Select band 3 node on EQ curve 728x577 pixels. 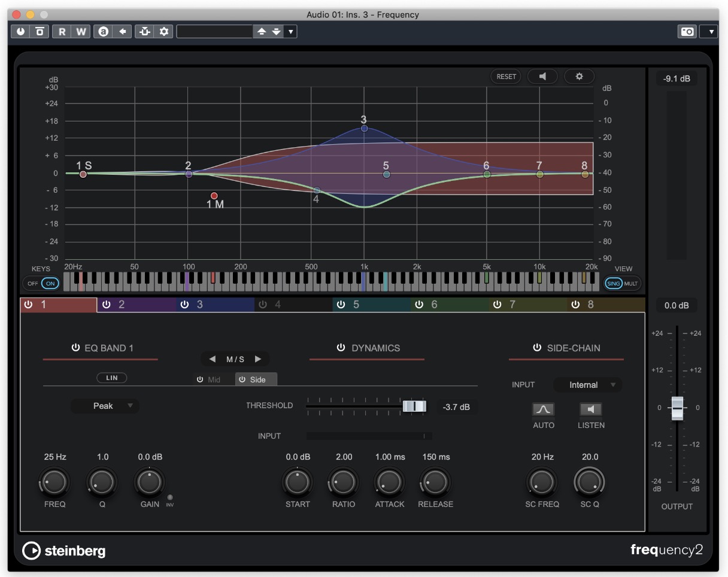pyautogui.click(x=364, y=128)
